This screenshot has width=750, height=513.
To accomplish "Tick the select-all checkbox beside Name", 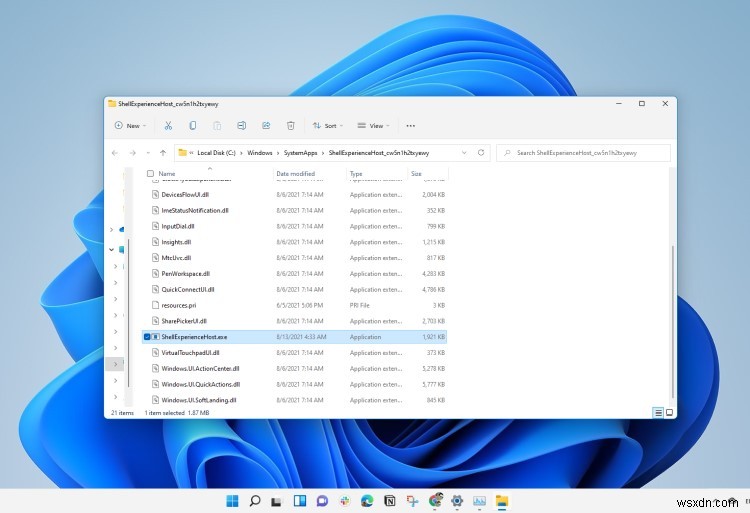I will tap(150, 174).
